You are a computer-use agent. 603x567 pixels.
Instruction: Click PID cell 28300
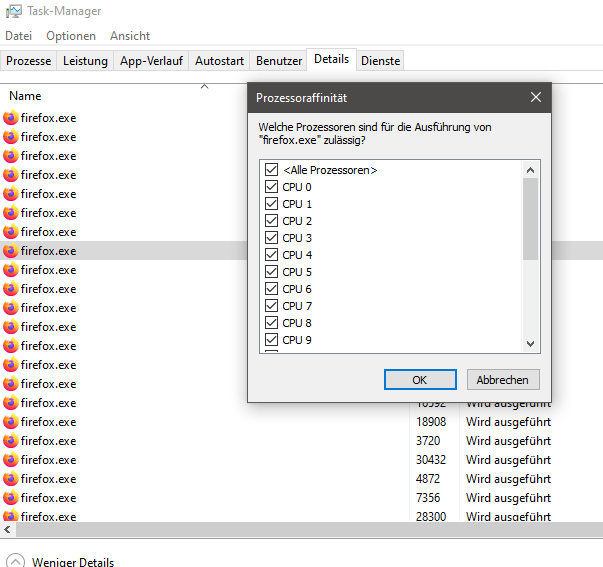coord(431,516)
